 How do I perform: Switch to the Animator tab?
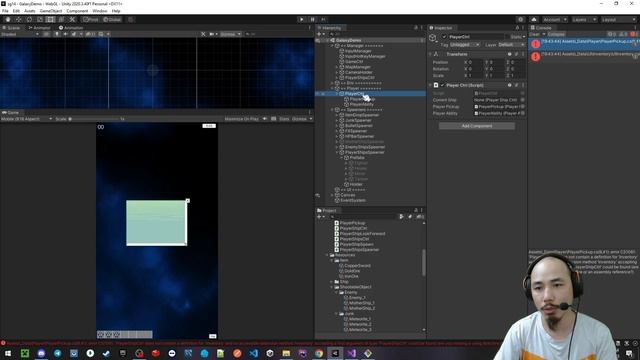(x=40, y=28)
